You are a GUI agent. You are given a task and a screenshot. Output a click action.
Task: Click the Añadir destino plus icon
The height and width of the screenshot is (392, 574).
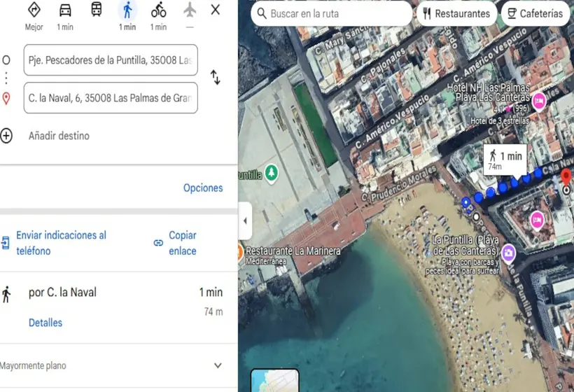pyautogui.click(x=6, y=136)
